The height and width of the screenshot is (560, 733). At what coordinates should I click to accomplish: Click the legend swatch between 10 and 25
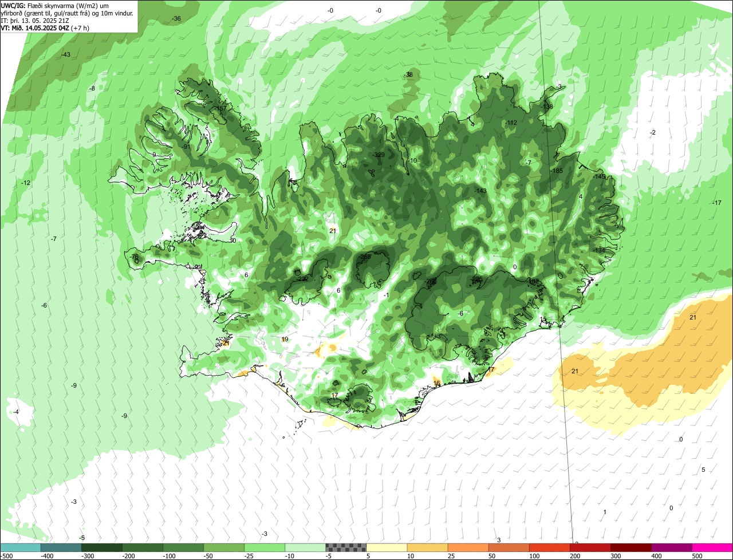[x=427, y=547]
